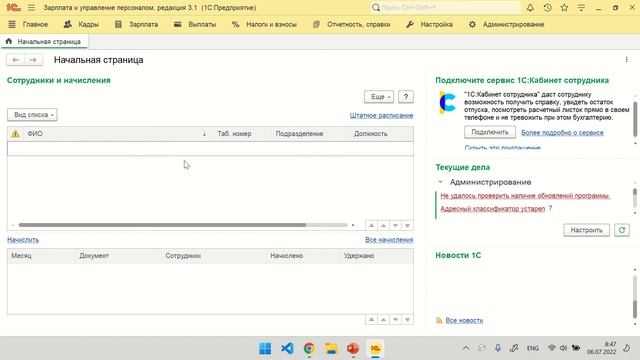Click the Настроить button
The width and height of the screenshot is (640, 360).
click(x=586, y=230)
